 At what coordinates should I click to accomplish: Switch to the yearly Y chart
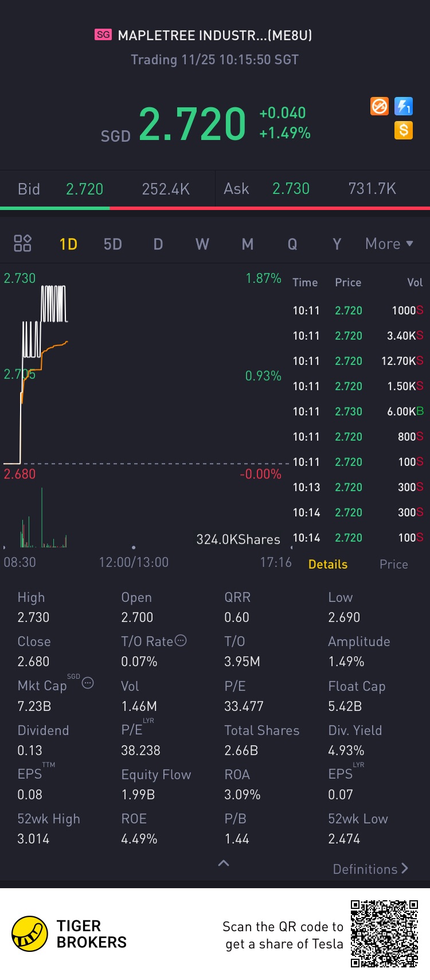337,244
